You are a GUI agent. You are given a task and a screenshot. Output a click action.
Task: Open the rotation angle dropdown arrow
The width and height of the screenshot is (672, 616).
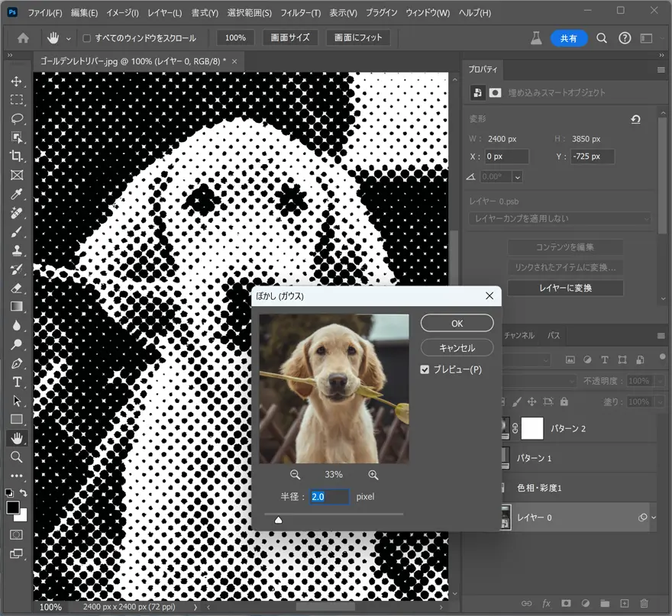[x=518, y=177]
